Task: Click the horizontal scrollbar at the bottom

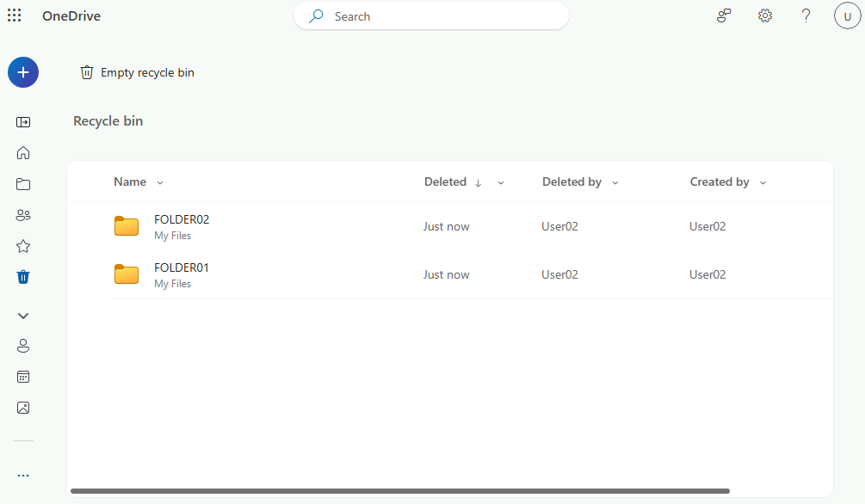Action: pos(400,491)
